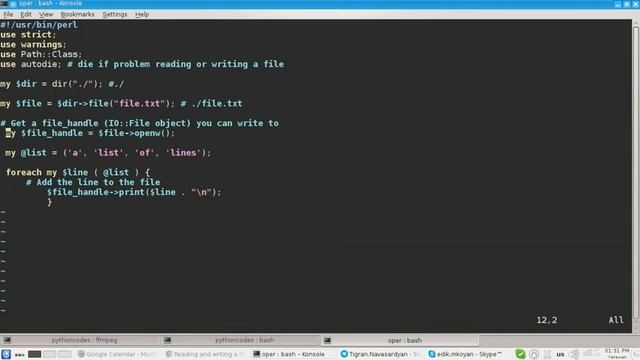Click the 'us' keyboard layout indicator
Image resolution: width=640 pixels, height=360 pixels.
point(560,354)
